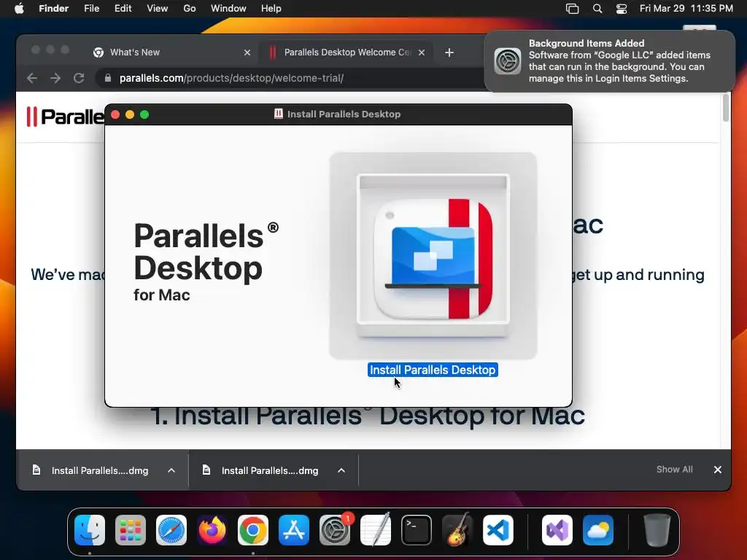The height and width of the screenshot is (560, 747).
Task: Open a new Chrome tab
Action: (x=449, y=52)
